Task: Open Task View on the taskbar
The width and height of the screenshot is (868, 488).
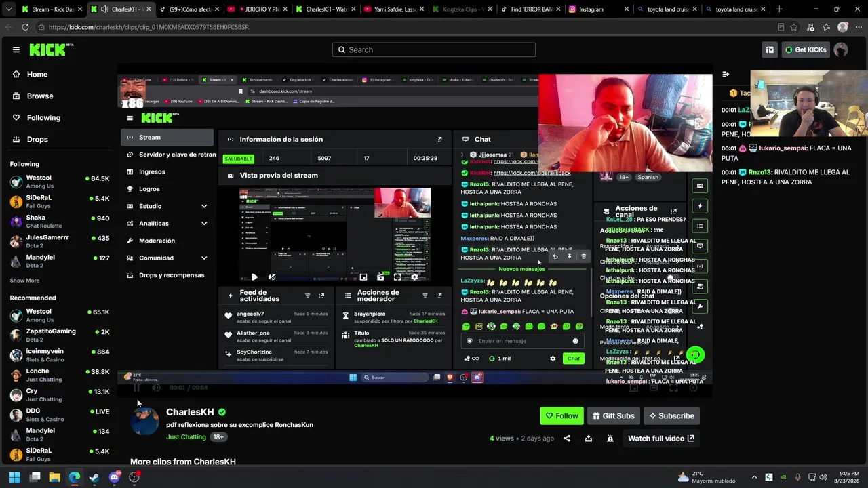Action: click(x=35, y=477)
